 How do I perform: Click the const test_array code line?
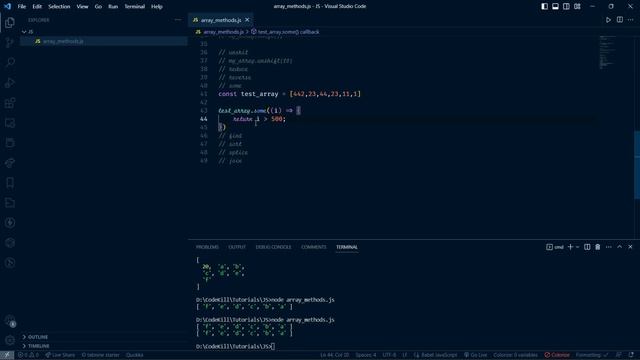[290, 94]
